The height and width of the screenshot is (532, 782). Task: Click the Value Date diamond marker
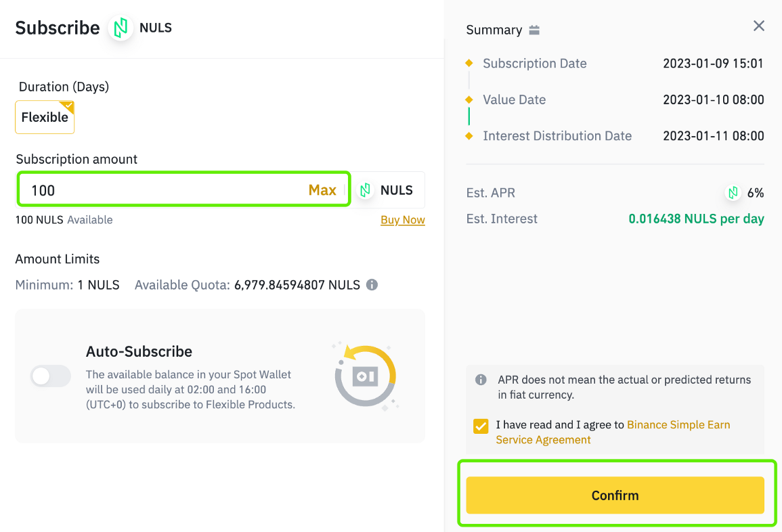[469, 99]
